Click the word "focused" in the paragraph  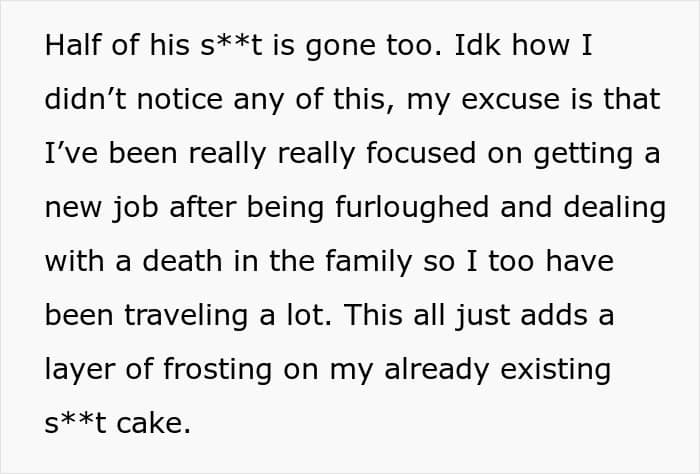pos(421,153)
